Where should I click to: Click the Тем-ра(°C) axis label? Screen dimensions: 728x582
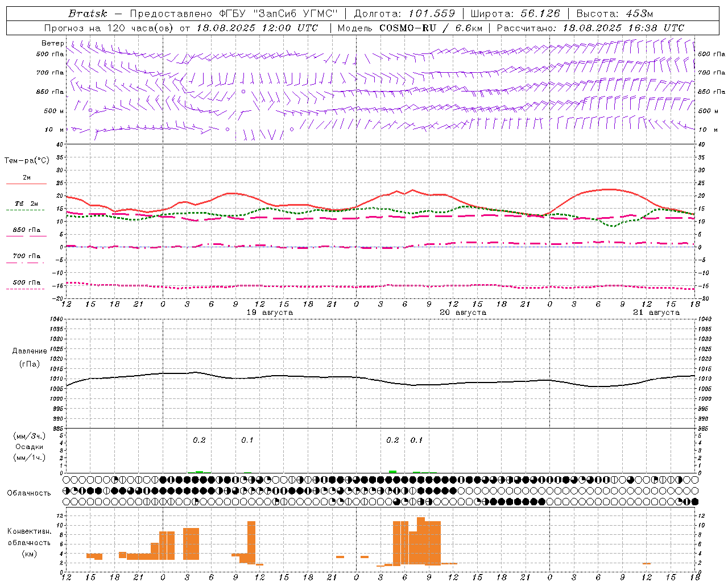27,161
